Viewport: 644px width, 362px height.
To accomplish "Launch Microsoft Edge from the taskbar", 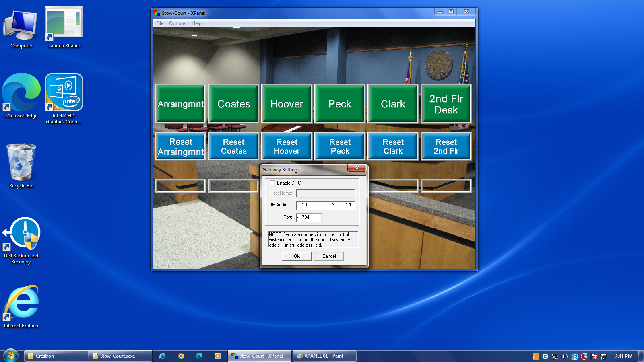I will coord(199,356).
